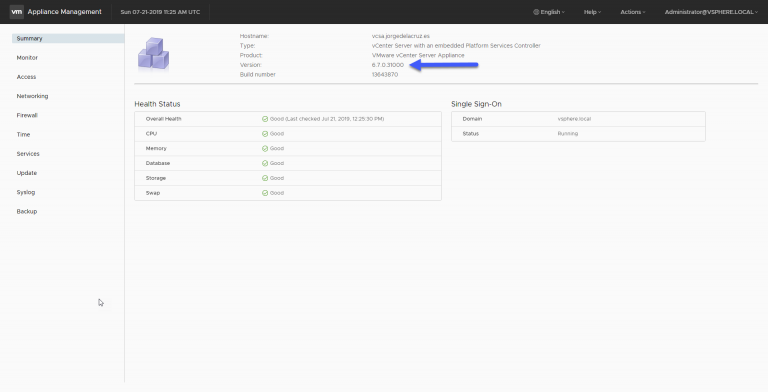The width and height of the screenshot is (768, 392).
Task: Open the Syslog settings page
Action: [26, 192]
